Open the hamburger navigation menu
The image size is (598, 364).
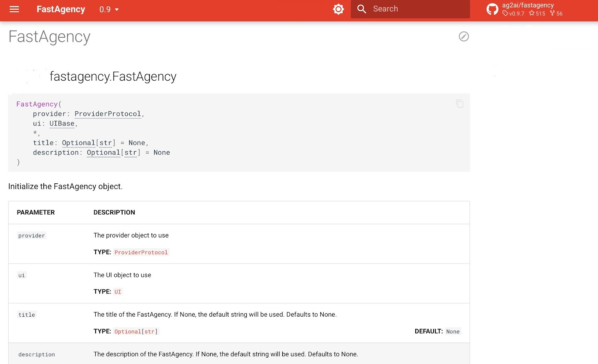(14, 9)
